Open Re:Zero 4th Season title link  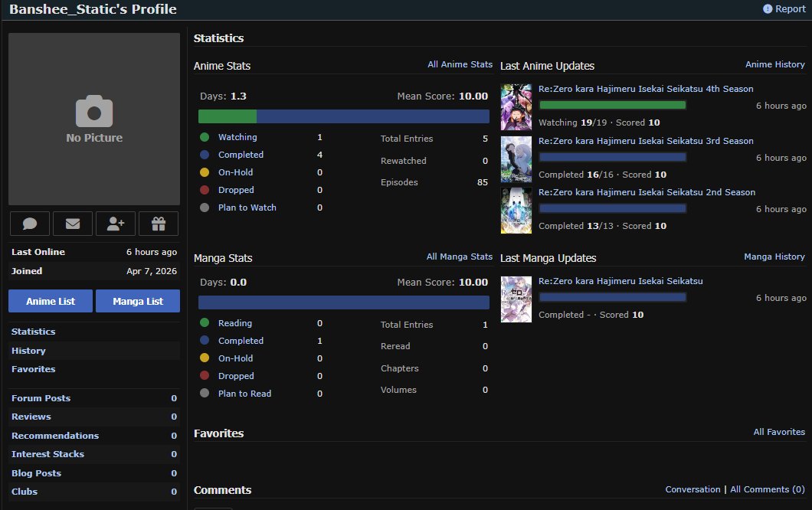click(646, 89)
